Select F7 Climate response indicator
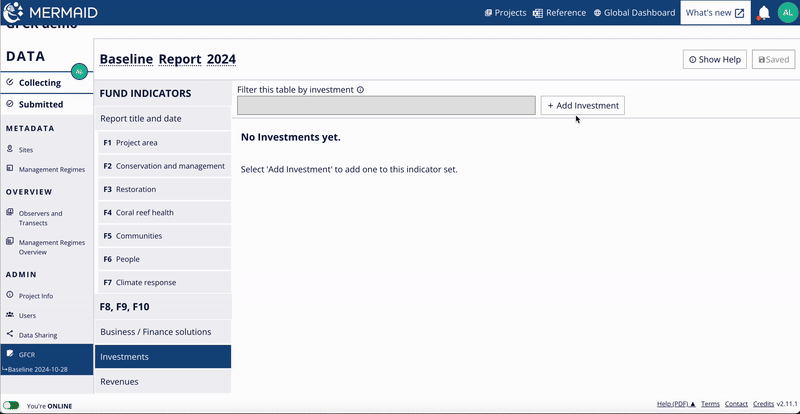 tap(164, 282)
